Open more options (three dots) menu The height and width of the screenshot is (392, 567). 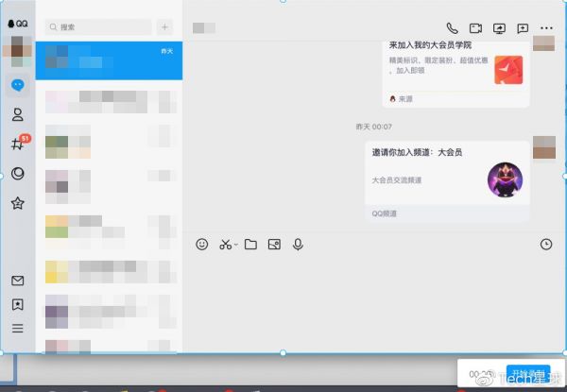pyautogui.click(x=546, y=28)
